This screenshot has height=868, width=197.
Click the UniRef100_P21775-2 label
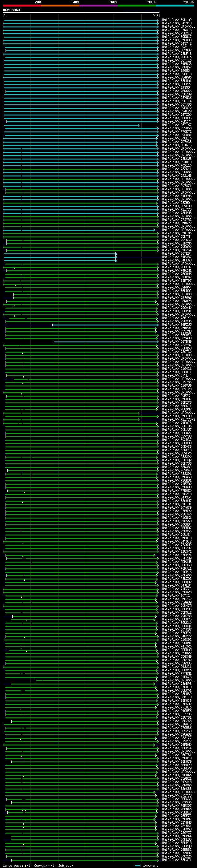[x=179, y=419]
